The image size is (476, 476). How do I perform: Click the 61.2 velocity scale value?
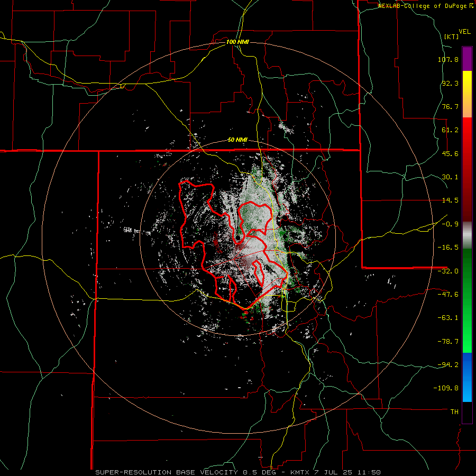click(450, 130)
